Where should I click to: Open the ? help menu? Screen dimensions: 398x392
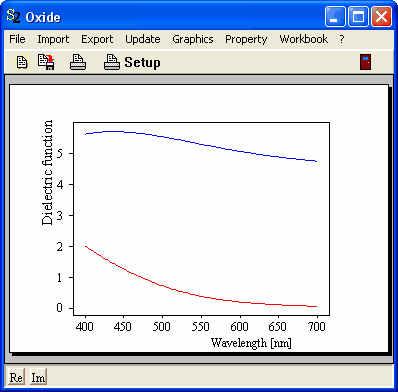tap(342, 39)
